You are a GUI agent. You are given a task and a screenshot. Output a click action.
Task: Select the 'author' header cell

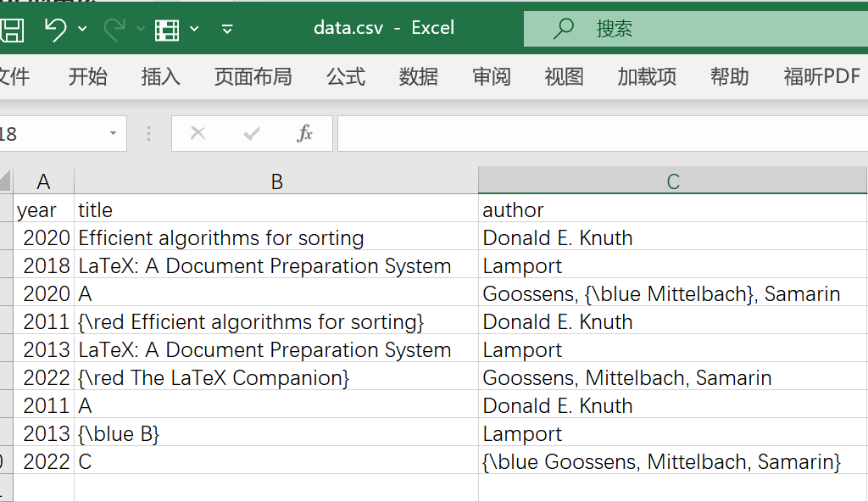672,210
